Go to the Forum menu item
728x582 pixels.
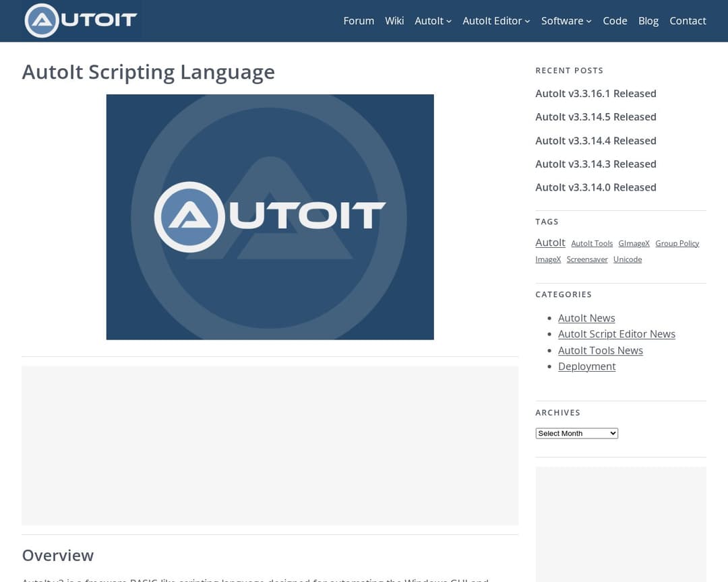point(359,21)
